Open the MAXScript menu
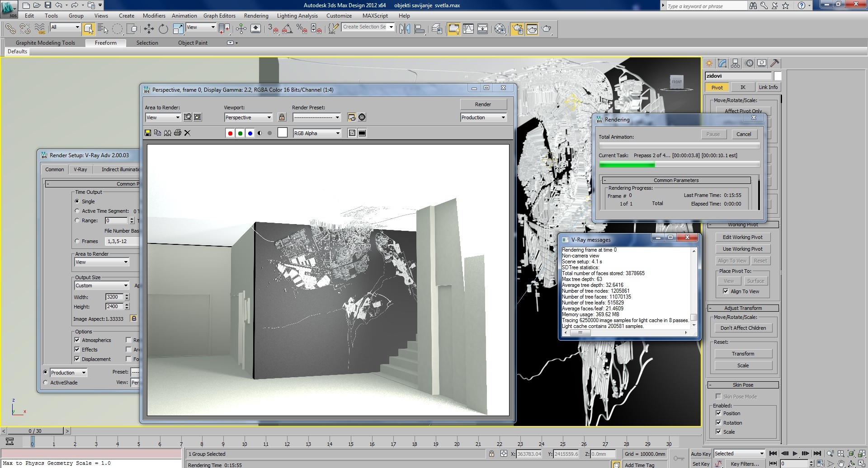Screen dimensions: 868x468 pos(375,16)
